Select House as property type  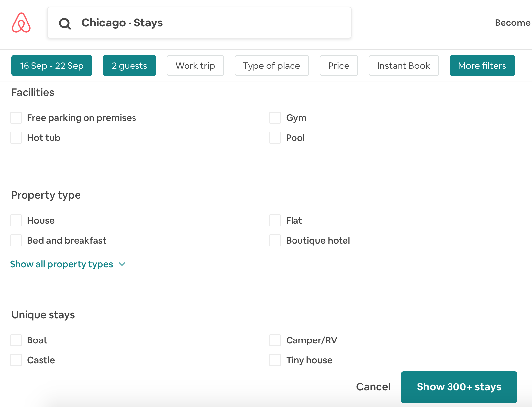pos(16,220)
